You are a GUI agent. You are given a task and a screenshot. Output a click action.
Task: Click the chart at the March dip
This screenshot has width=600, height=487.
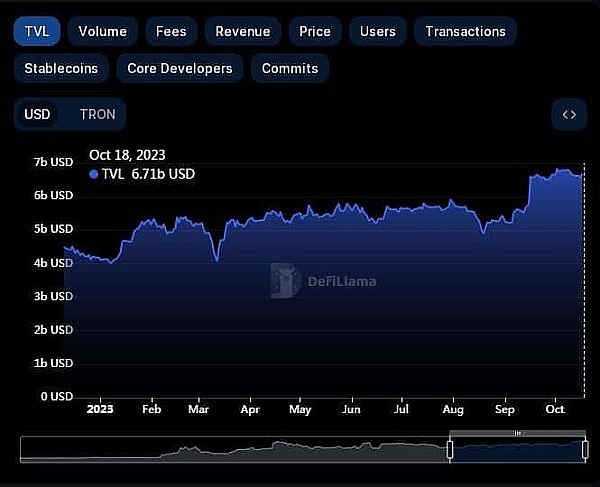217,260
